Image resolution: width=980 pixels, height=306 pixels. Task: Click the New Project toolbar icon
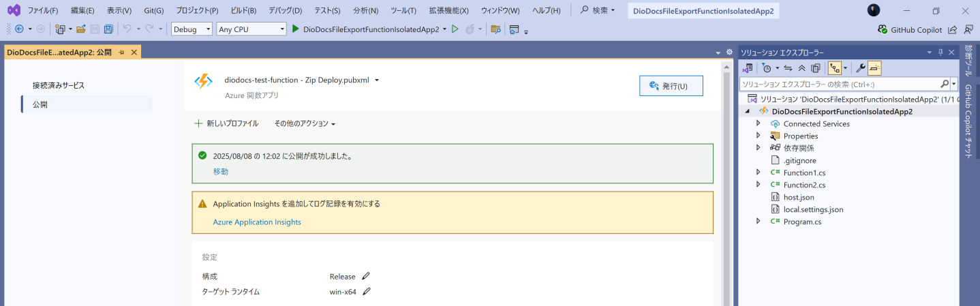[60, 29]
